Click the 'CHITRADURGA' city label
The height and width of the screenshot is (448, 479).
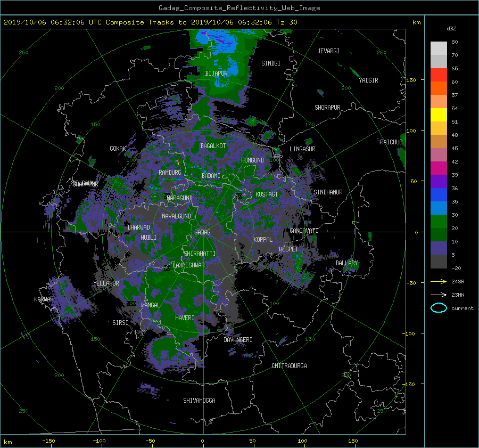coord(290,366)
